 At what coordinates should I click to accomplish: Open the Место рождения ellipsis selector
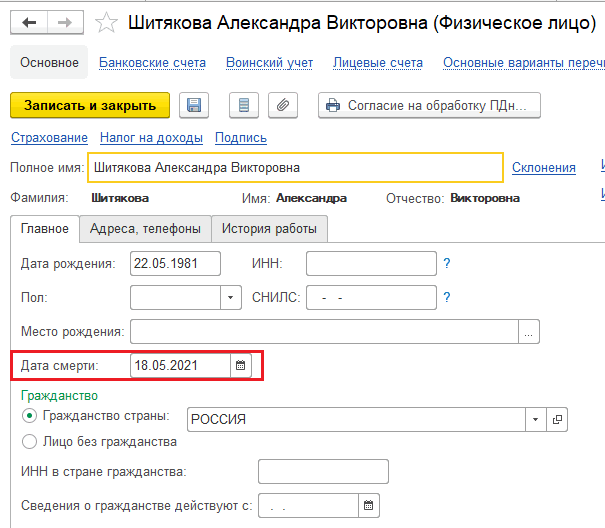[x=529, y=332]
